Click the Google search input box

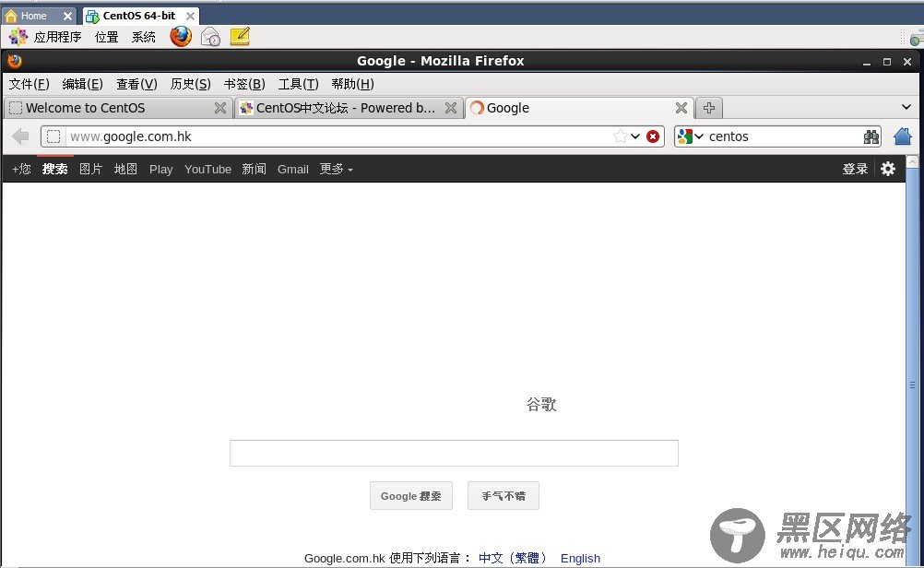point(454,453)
